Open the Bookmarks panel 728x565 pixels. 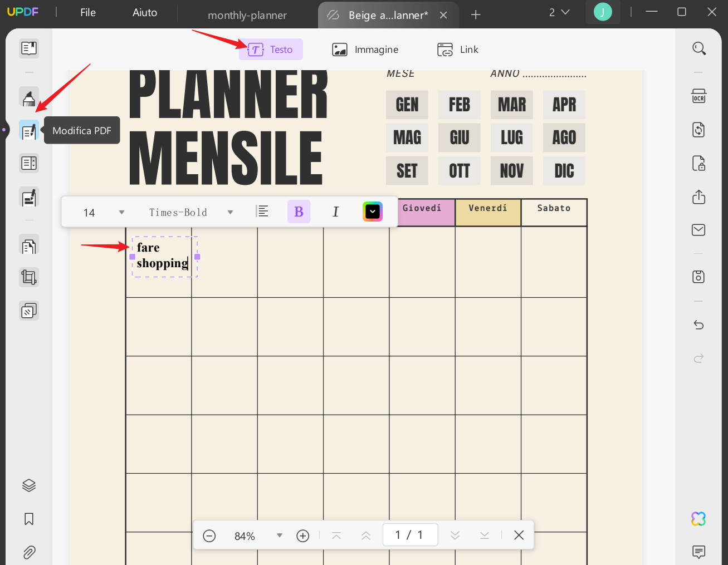(29, 519)
